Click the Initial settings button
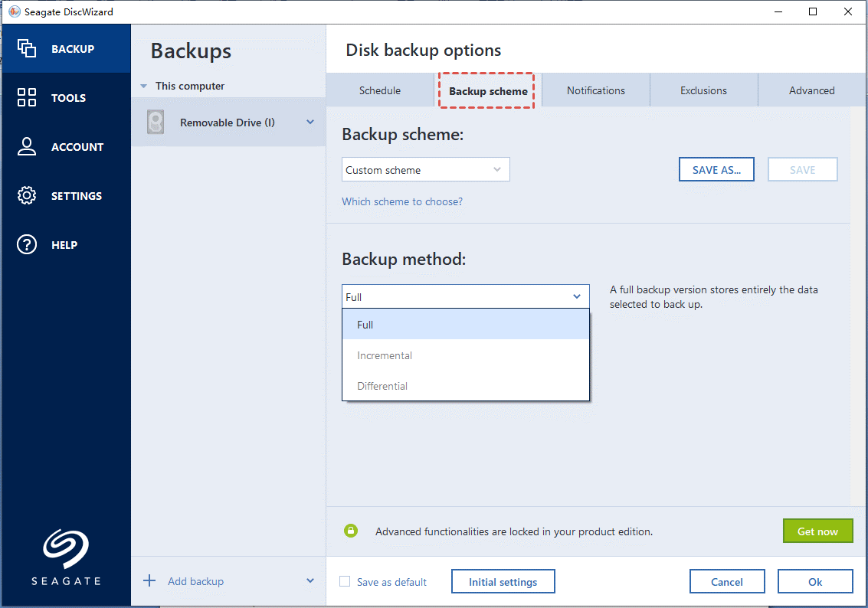 coord(503,582)
